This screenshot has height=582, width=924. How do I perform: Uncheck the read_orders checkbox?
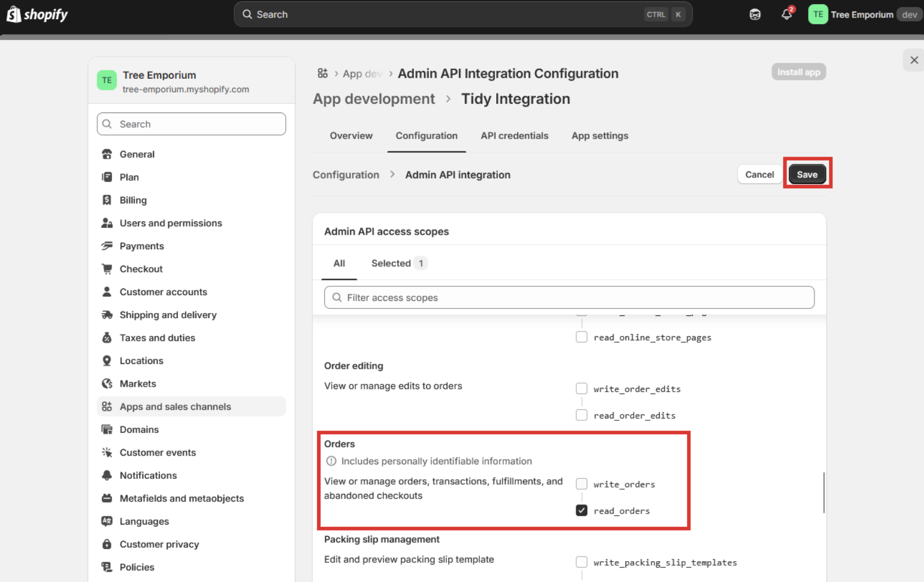pos(581,510)
